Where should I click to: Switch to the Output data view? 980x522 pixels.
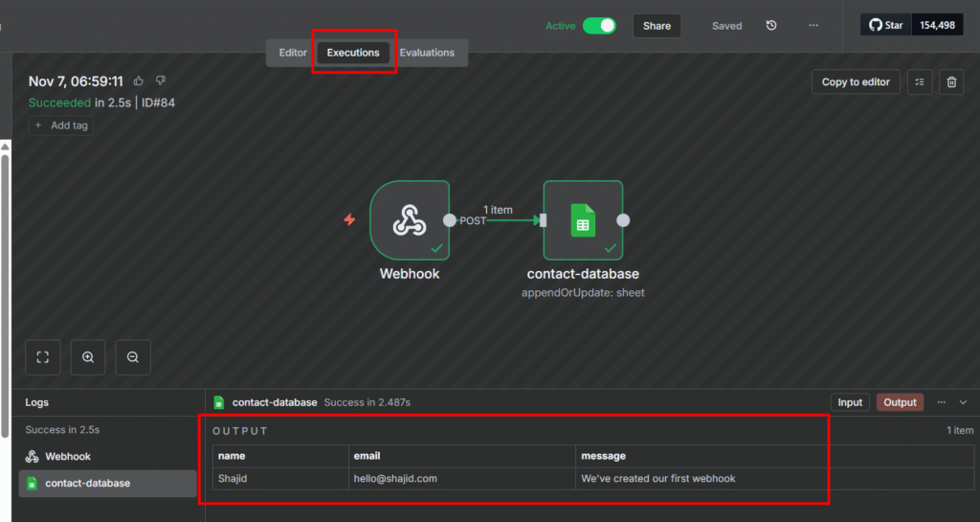900,402
